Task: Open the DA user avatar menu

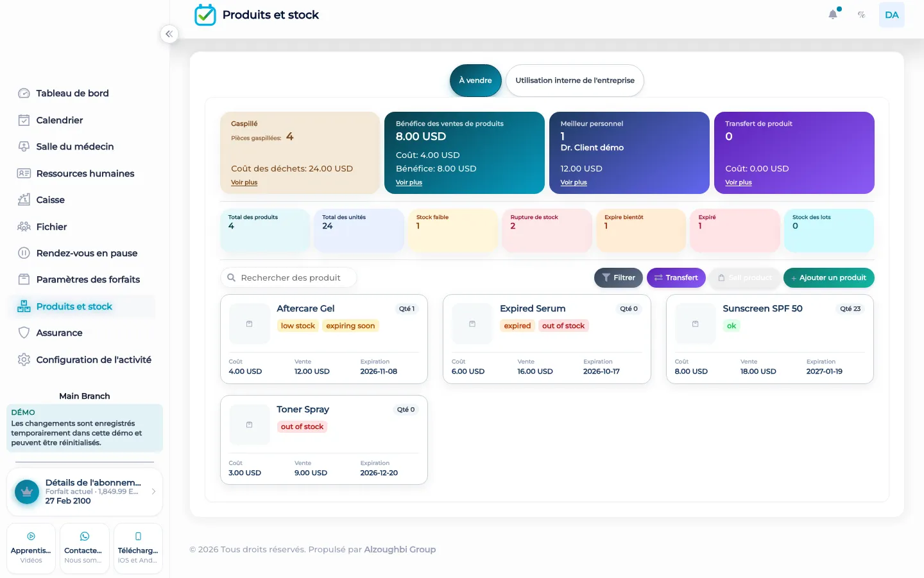Action: pyautogui.click(x=891, y=15)
